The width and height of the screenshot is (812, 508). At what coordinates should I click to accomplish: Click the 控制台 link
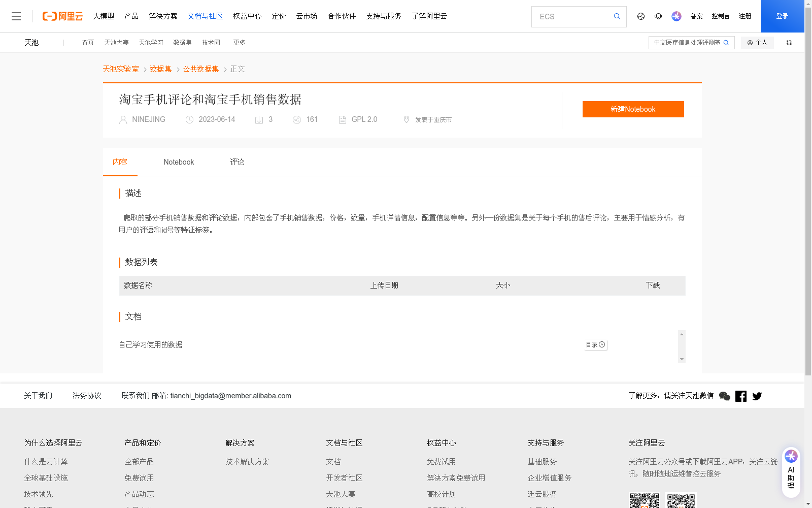[x=721, y=16]
